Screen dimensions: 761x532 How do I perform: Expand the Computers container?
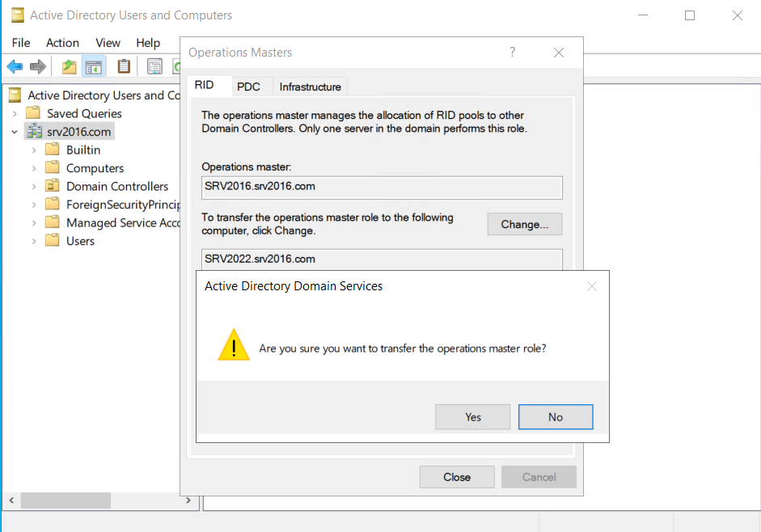34,168
